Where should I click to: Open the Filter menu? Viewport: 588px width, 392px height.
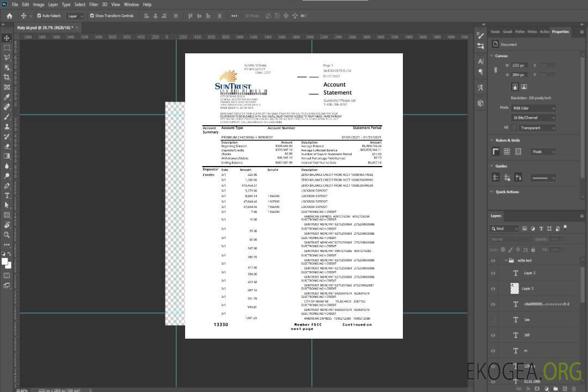tap(94, 4)
